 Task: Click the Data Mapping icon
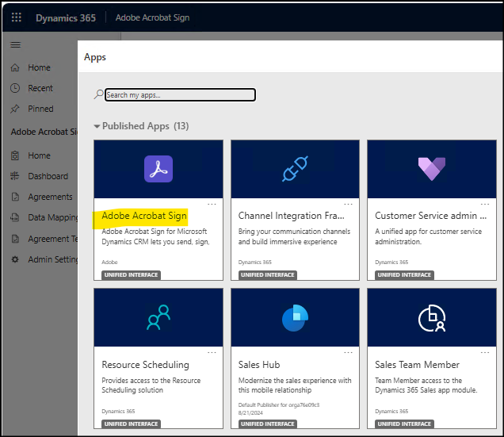click(15, 217)
